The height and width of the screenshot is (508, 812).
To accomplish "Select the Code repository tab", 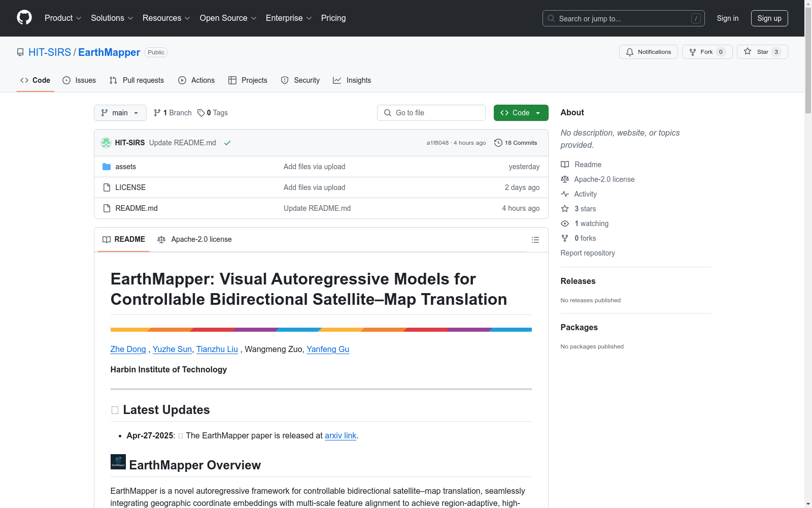I will coord(36,80).
